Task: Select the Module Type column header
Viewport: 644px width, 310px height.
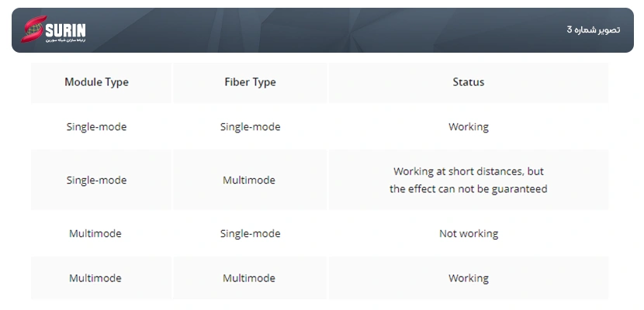Action: point(96,82)
